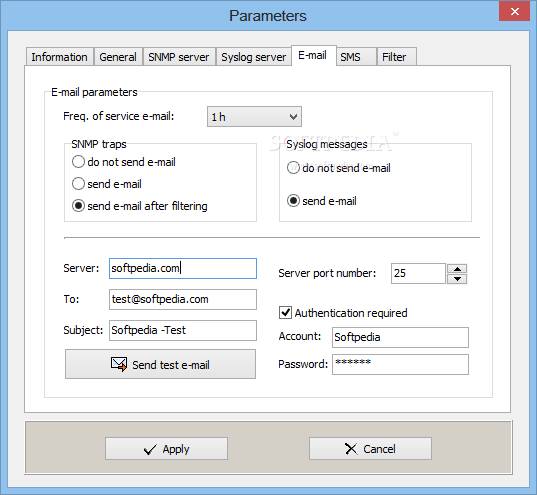Image resolution: width=537 pixels, height=495 pixels.
Task: Click the Password input field
Action: point(400,364)
